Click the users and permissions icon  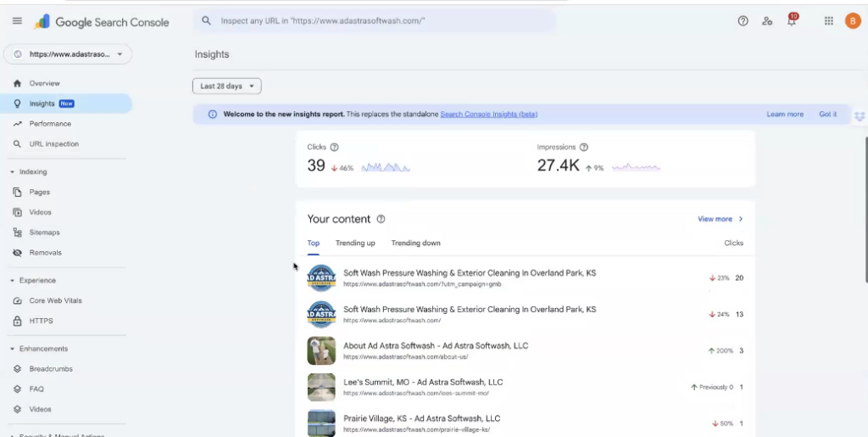click(767, 21)
